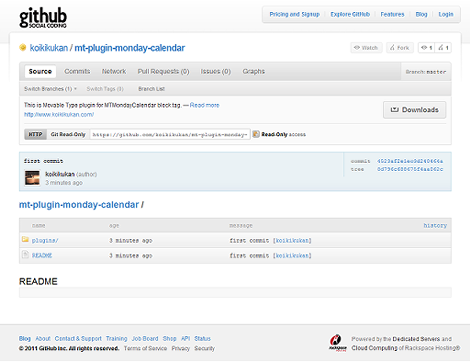Open the Downloads button
The height and width of the screenshot is (362, 470).
(414, 110)
